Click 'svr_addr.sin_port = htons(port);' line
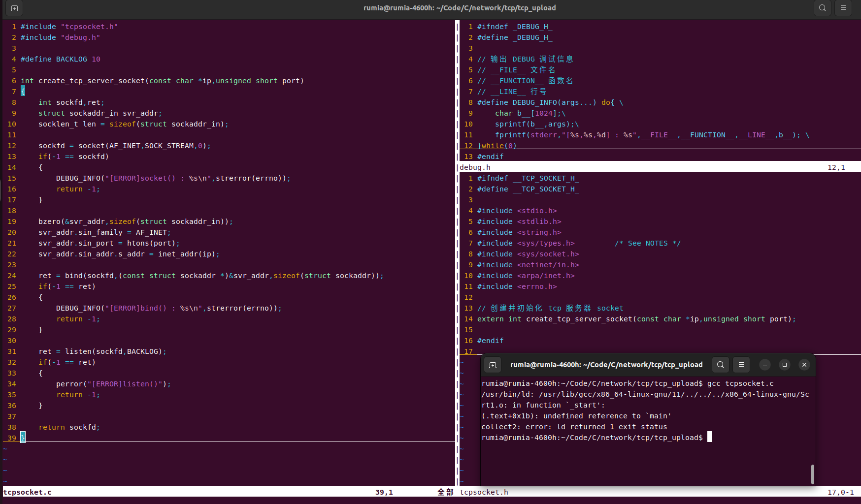This screenshot has height=504, width=861. [109, 243]
